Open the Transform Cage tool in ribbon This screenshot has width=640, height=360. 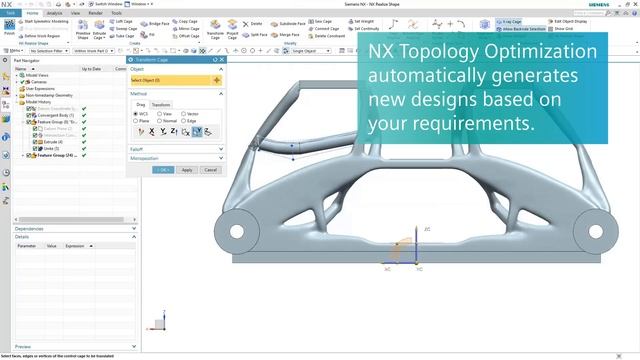tap(215, 29)
